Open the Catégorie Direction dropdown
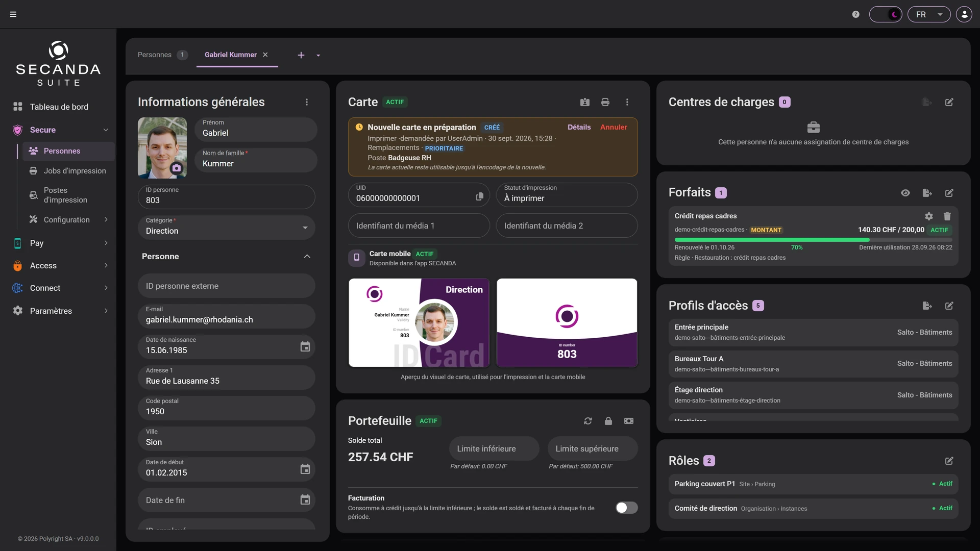 tap(227, 228)
